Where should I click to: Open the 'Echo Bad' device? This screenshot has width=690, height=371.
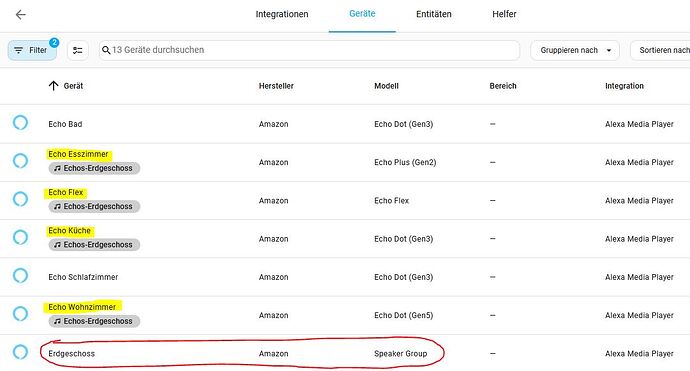click(65, 124)
